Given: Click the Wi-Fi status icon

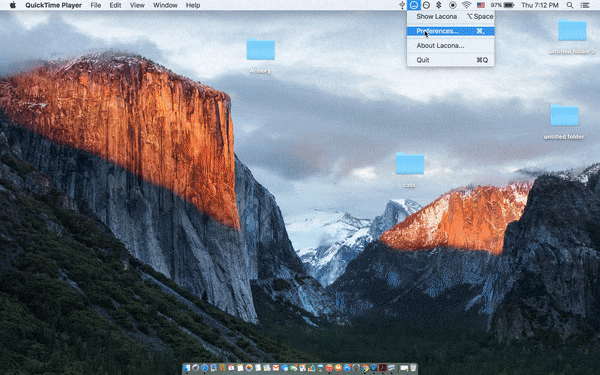Looking at the screenshot, I should pos(466,5).
